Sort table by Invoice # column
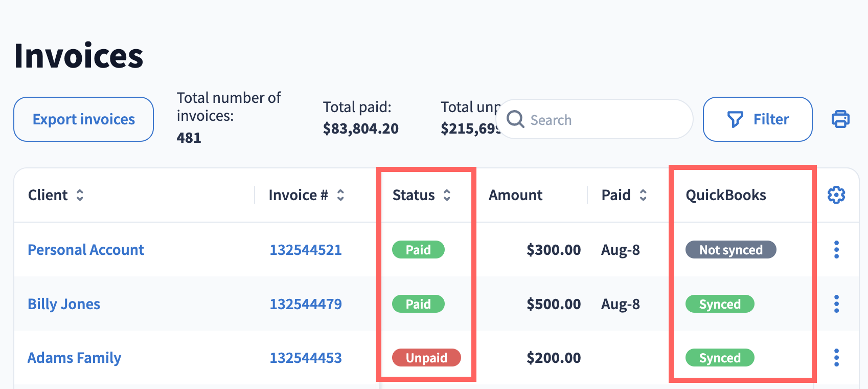868x389 pixels. [340, 195]
